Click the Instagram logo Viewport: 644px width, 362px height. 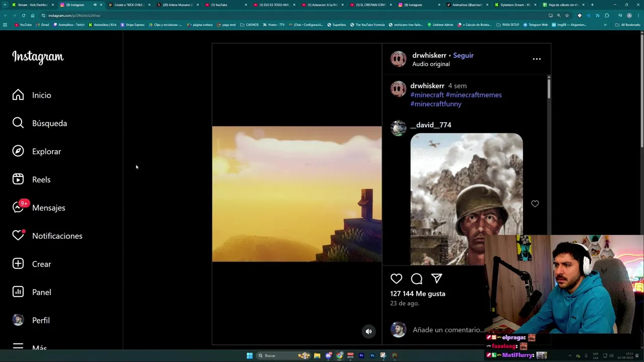tap(38, 57)
